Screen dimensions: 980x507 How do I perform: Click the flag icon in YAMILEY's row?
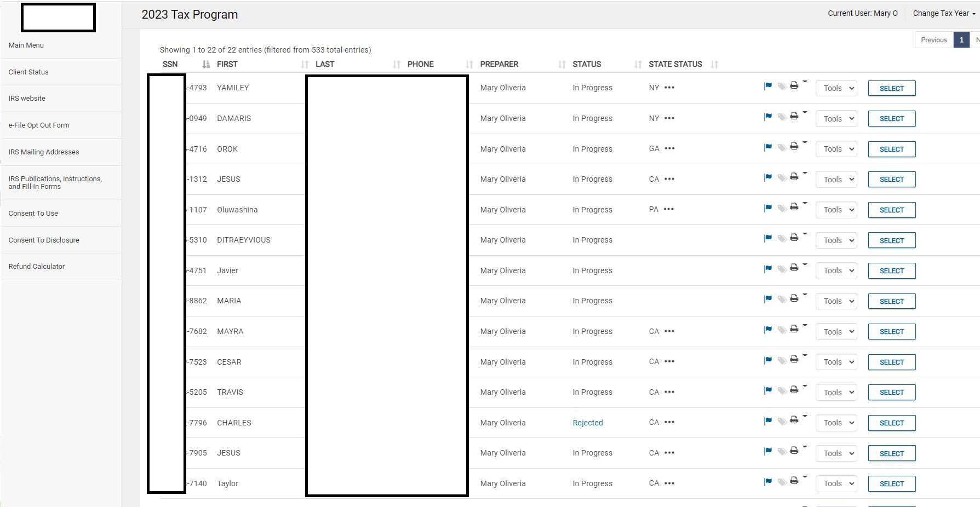click(768, 86)
